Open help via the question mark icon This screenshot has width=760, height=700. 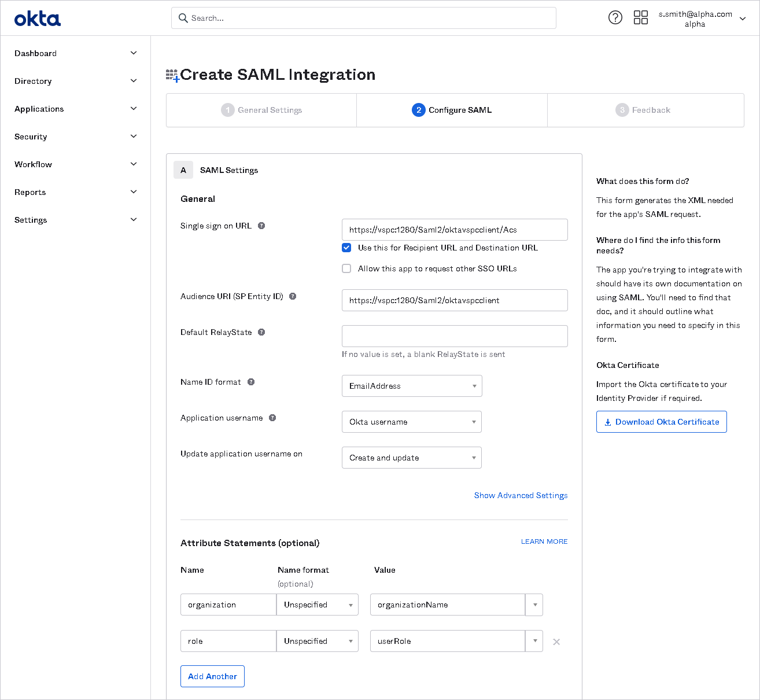coord(615,17)
